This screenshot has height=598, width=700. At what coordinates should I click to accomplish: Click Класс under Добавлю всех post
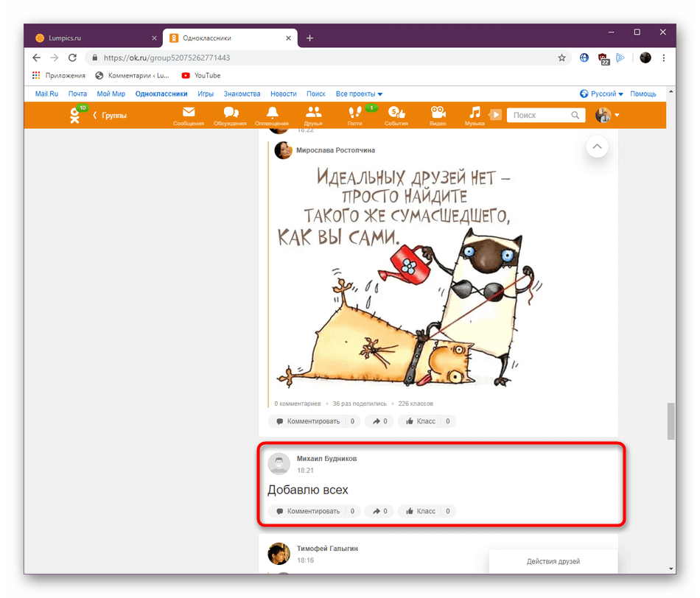427,511
